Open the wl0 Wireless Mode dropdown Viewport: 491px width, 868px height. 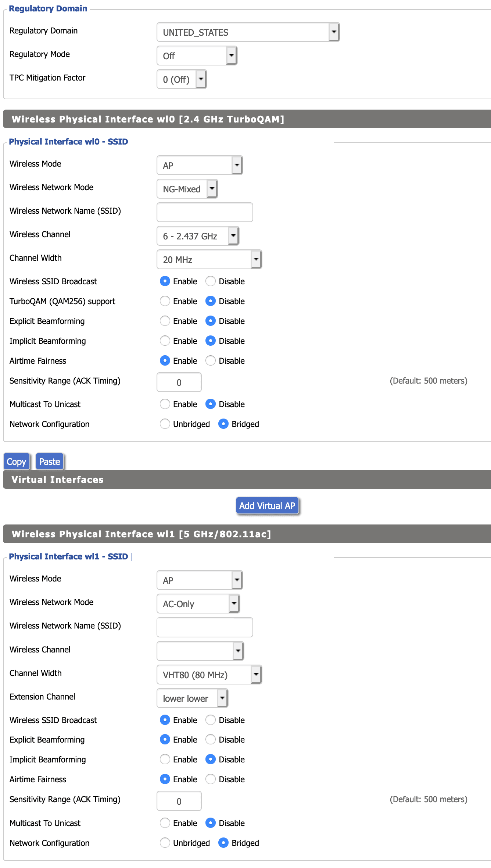click(x=200, y=165)
